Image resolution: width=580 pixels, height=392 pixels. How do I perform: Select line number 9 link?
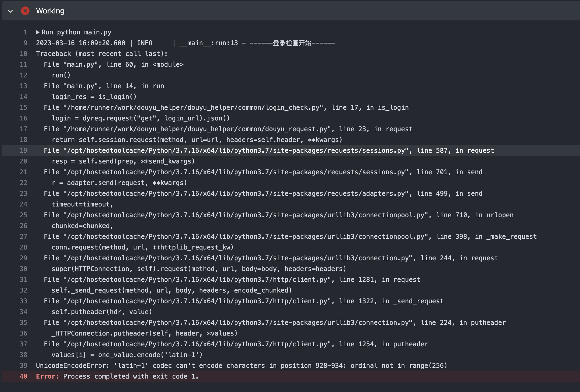tap(25, 43)
